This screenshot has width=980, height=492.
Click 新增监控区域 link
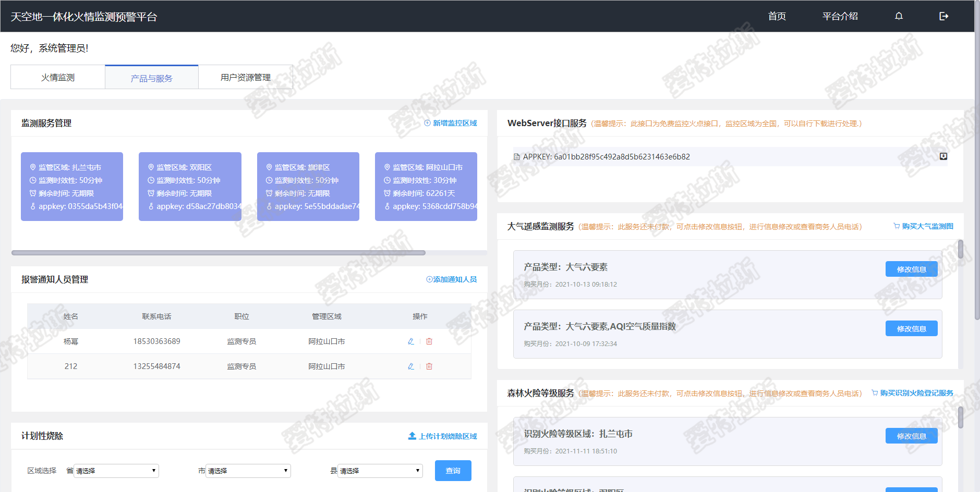pos(451,123)
